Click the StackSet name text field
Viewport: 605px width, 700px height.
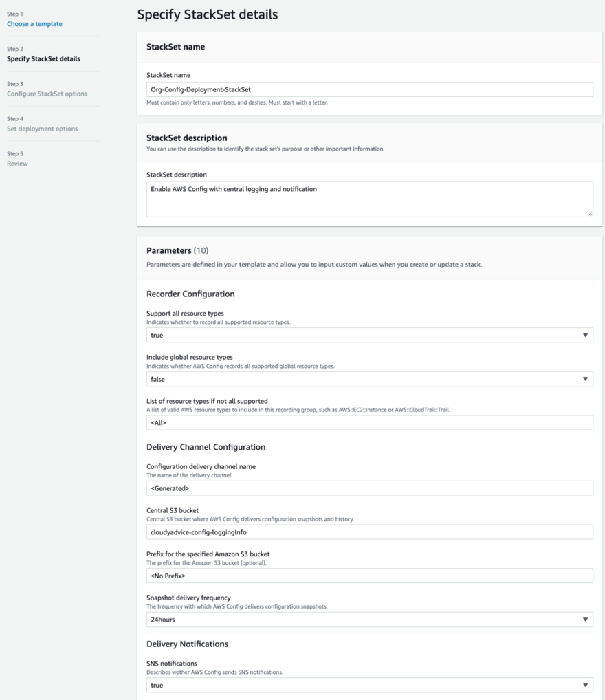369,90
